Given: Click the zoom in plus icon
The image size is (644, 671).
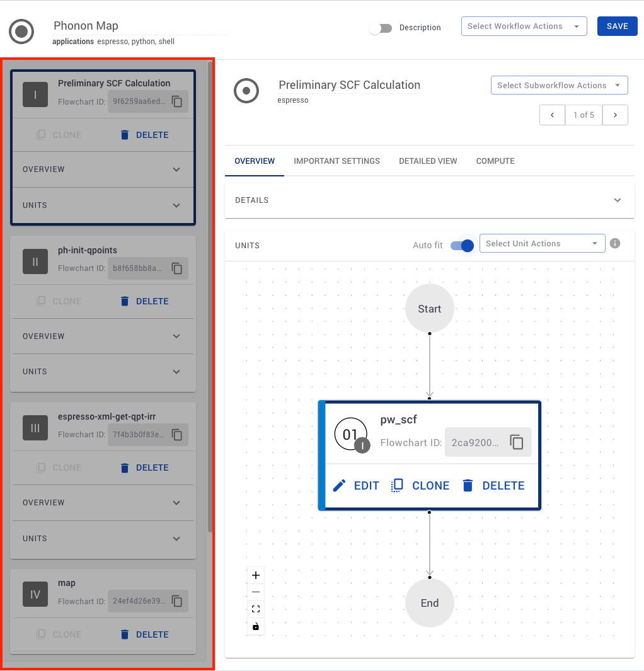Looking at the screenshot, I should (256, 575).
